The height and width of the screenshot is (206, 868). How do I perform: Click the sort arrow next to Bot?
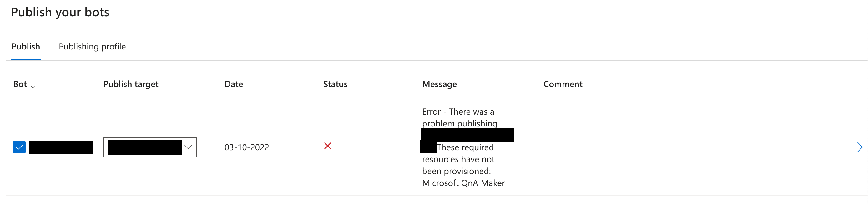coord(33,85)
